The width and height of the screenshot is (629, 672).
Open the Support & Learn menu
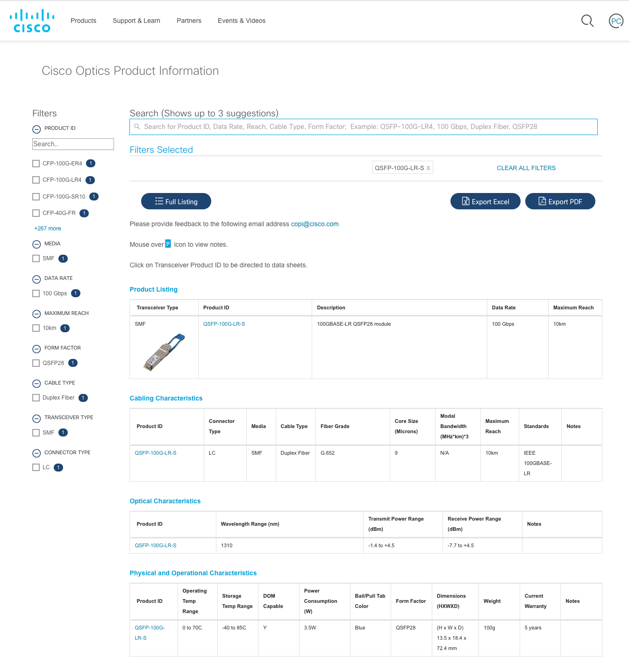(136, 21)
